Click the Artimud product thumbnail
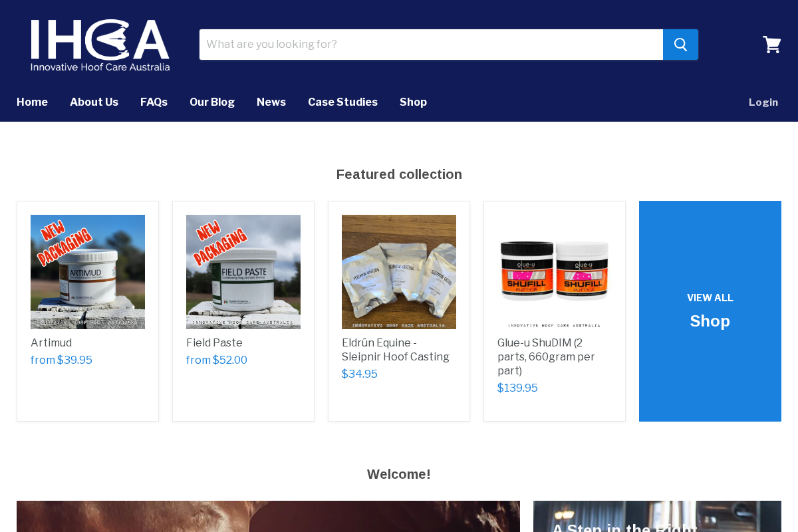The image size is (798, 532). (87, 271)
